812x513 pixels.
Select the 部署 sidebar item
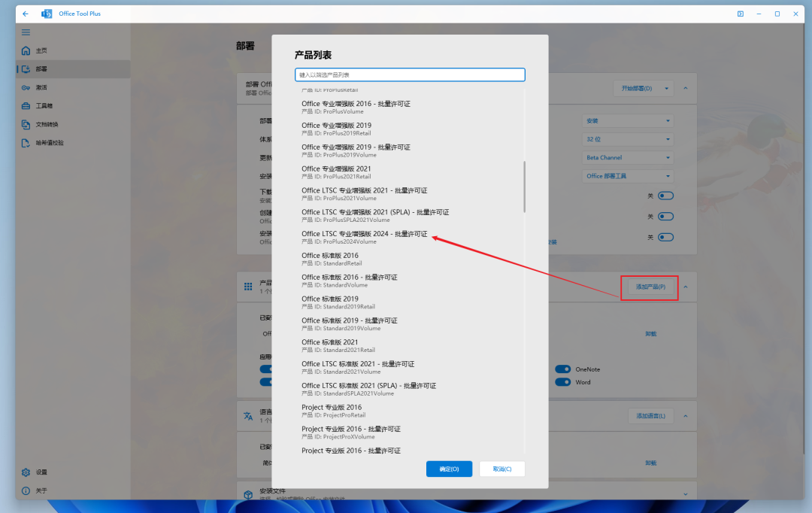73,69
